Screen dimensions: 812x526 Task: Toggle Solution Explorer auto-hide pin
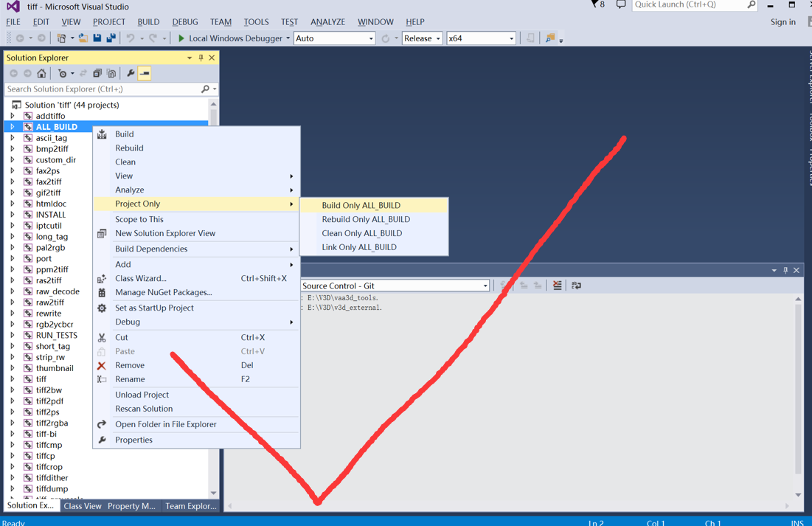[x=201, y=58]
